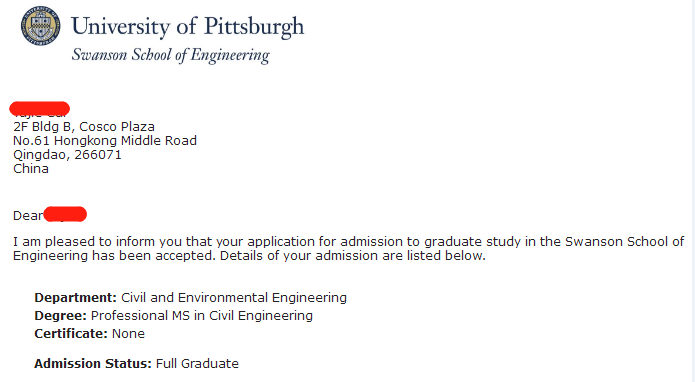Click Civil and Environmental Engineering text
Screen dimensions: 695x382
(x=234, y=298)
